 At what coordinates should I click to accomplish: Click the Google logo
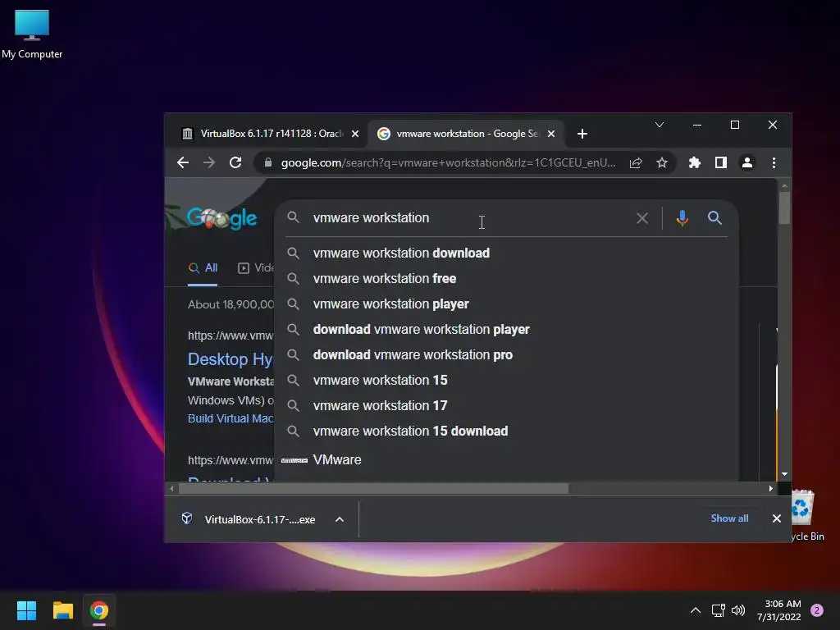tap(221, 218)
